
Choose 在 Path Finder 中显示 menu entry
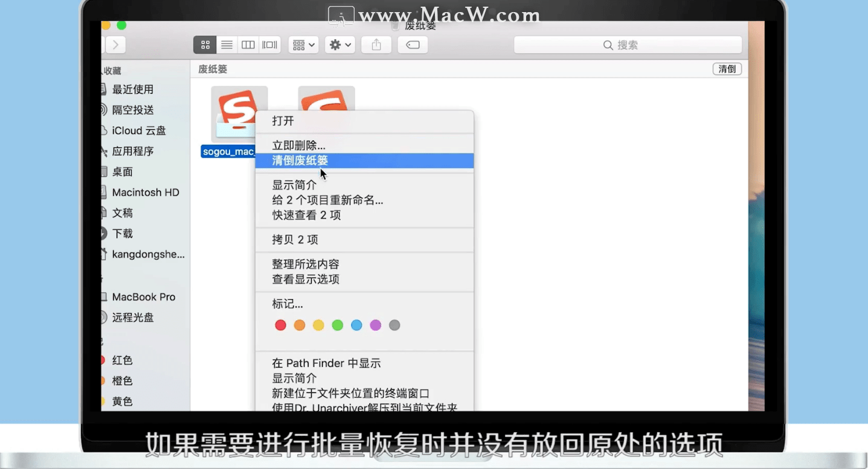pos(364,363)
